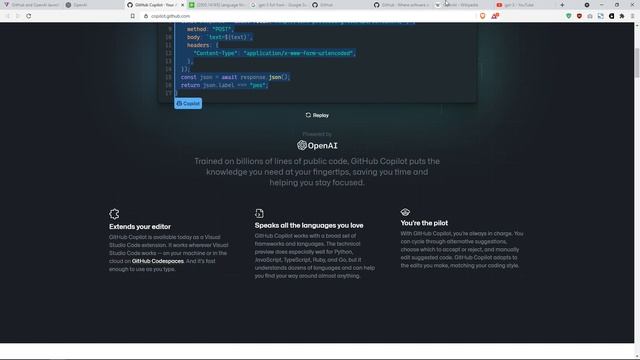Close the active GitHub Copilot tab
The height and width of the screenshot is (360, 640).
coord(182,5)
